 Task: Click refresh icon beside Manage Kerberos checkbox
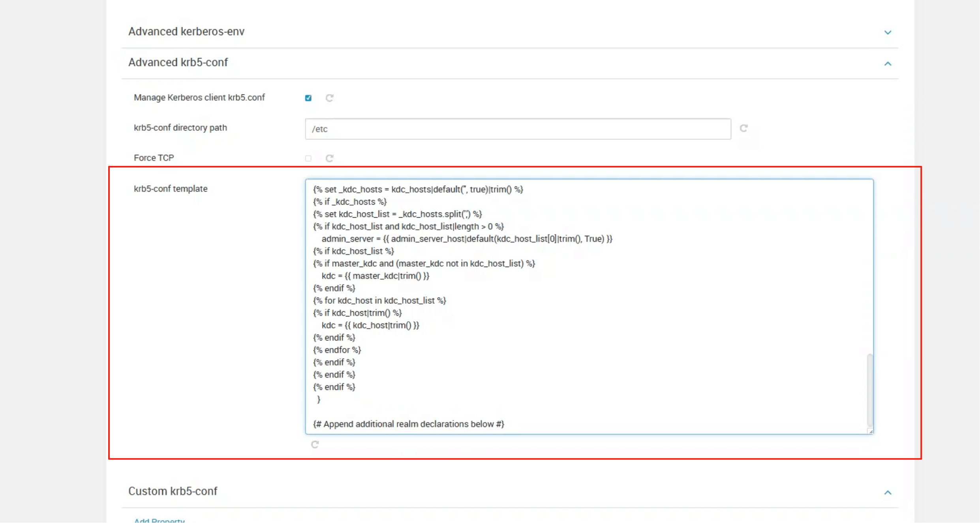click(329, 98)
